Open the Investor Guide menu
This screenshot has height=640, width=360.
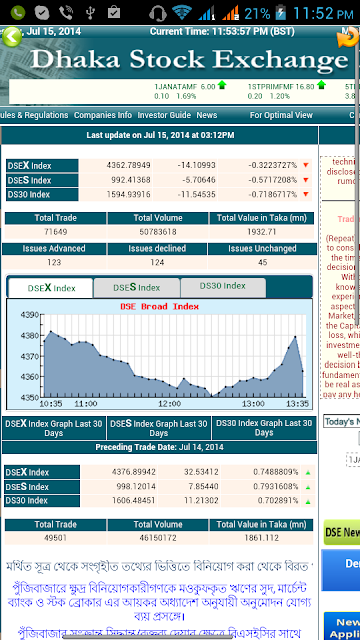[164, 115]
